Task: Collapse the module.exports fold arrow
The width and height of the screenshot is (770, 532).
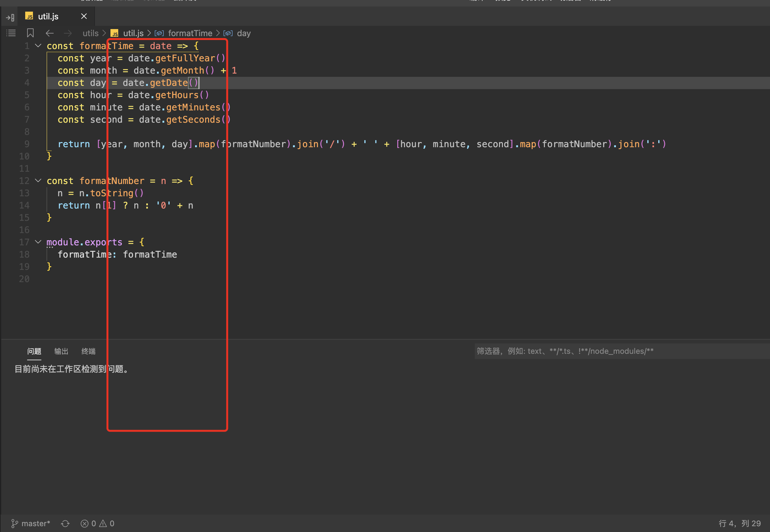Action: tap(38, 242)
